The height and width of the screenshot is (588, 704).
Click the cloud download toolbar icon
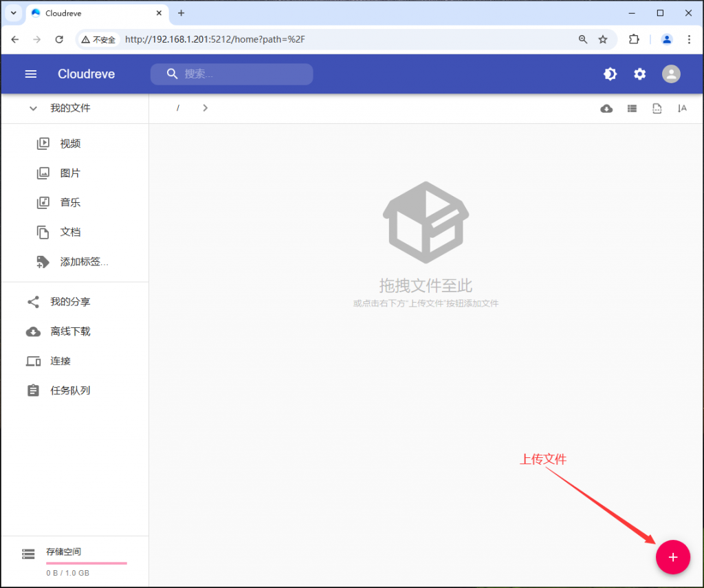(x=606, y=108)
